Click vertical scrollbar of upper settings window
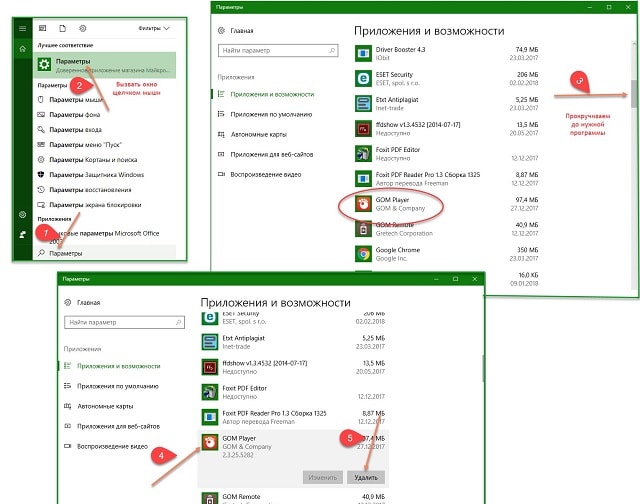The width and height of the screenshot is (640, 504). tap(634, 94)
